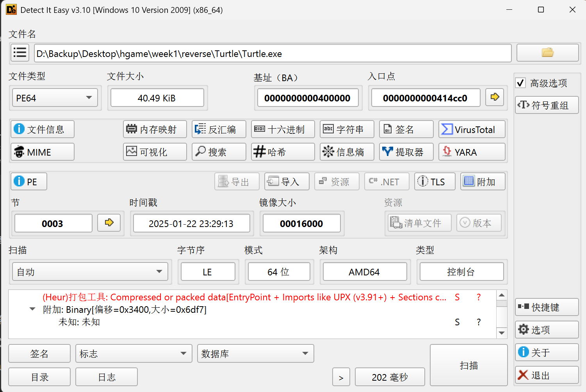Open 搜索 search tool
Screen dimensions: 586x392
click(219, 152)
